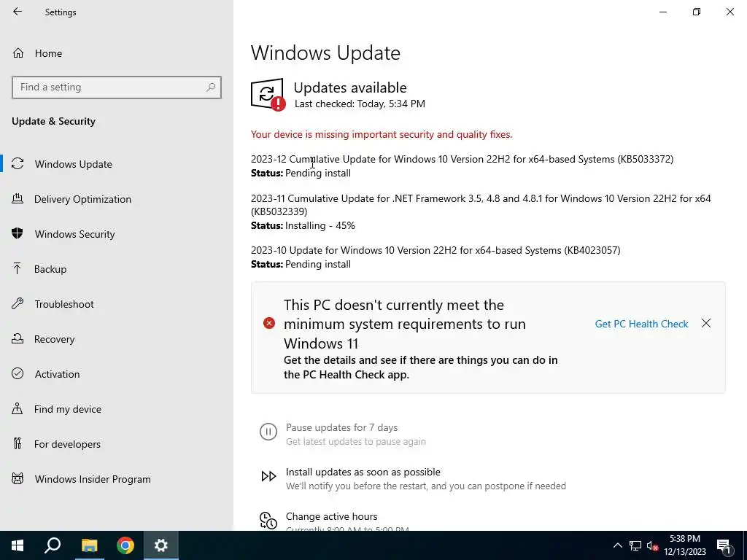Open the network icon in system tray
This screenshot has width=747, height=560.
(635, 545)
